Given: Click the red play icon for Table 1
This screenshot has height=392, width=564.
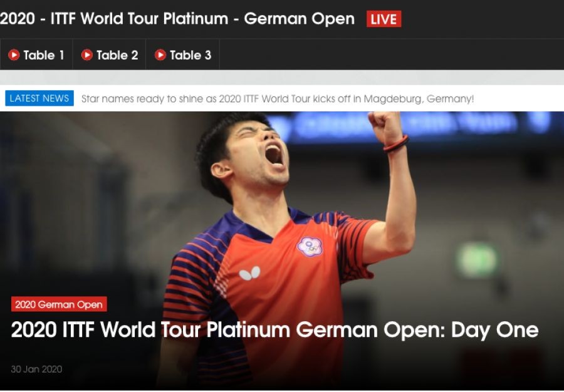Looking at the screenshot, I should [x=14, y=55].
